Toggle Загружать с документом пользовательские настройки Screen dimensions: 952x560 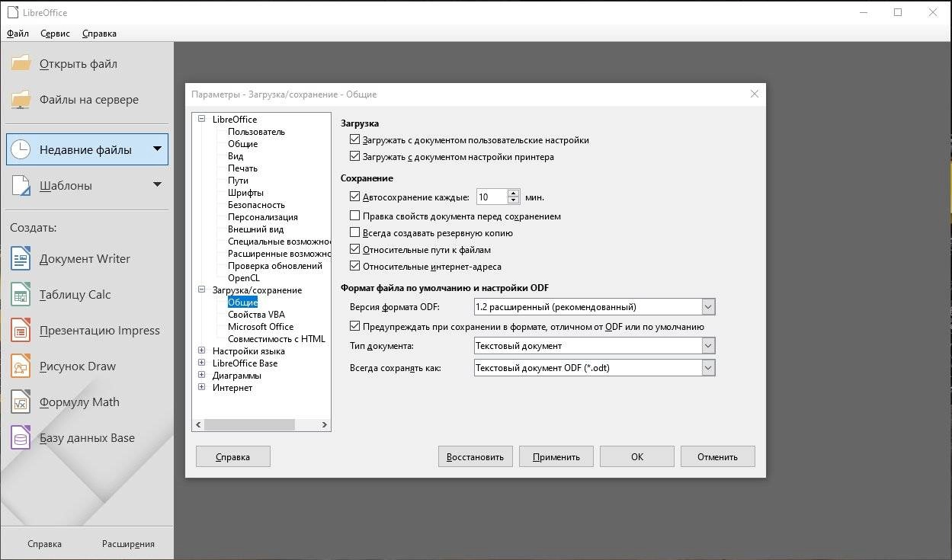pyautogui.click(x=354, y=140)
